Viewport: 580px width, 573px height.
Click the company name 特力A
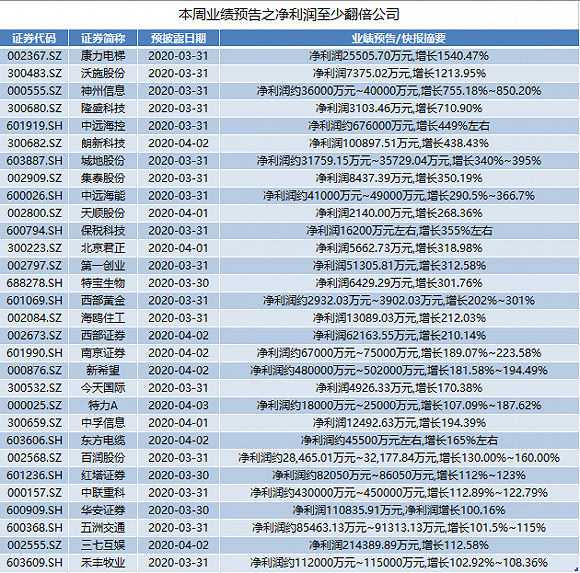pos(103,405)
